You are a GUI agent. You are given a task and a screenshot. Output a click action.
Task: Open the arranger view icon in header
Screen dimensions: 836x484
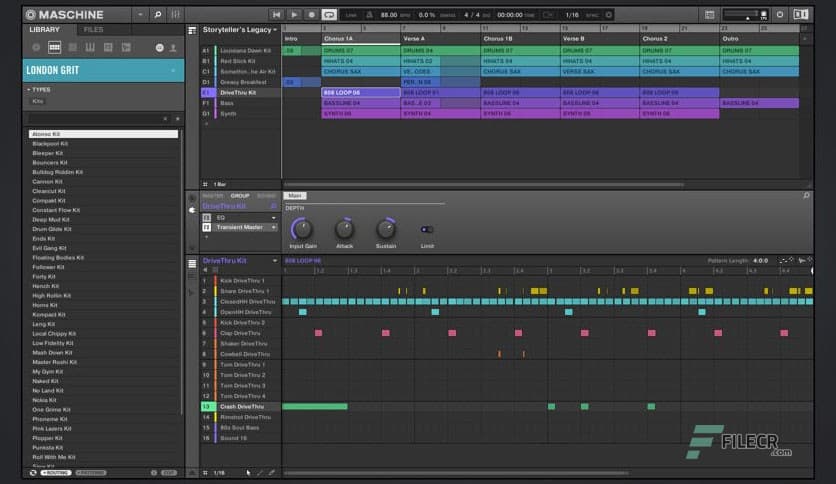click(x=710, y=15)
